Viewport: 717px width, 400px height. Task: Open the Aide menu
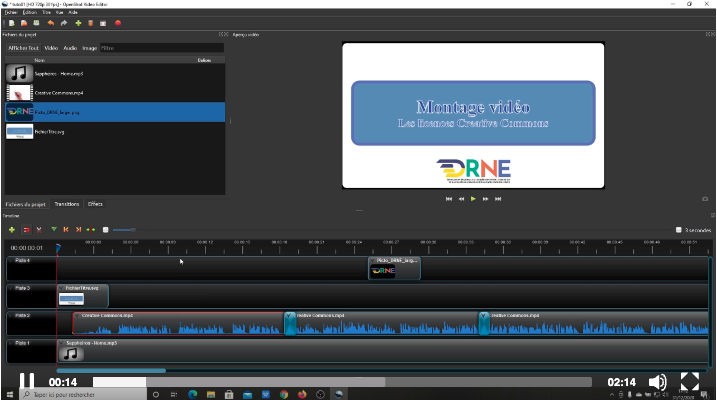tap(73, 12)
